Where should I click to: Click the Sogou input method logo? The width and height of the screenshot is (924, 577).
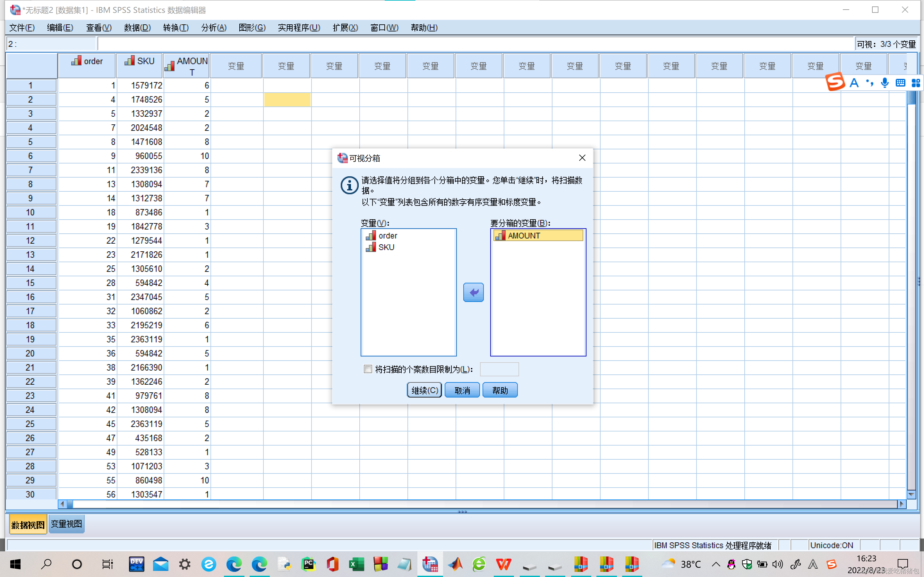pos(835,82)
